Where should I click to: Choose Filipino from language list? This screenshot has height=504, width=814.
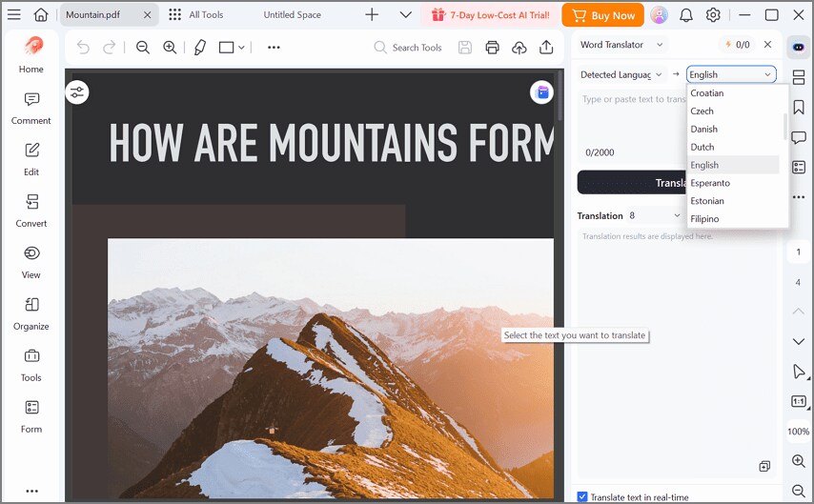point(733,218)
